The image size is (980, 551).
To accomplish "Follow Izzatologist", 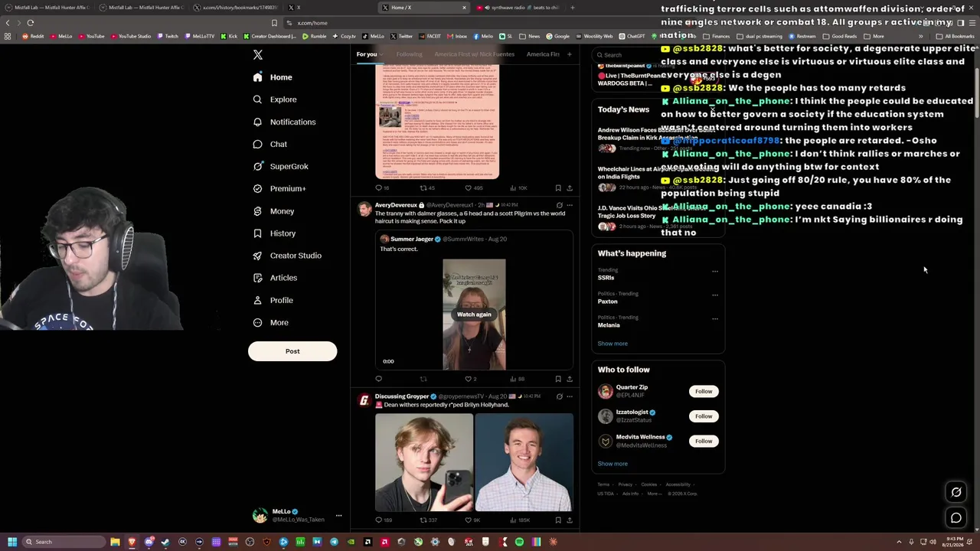I will [704, 416].
